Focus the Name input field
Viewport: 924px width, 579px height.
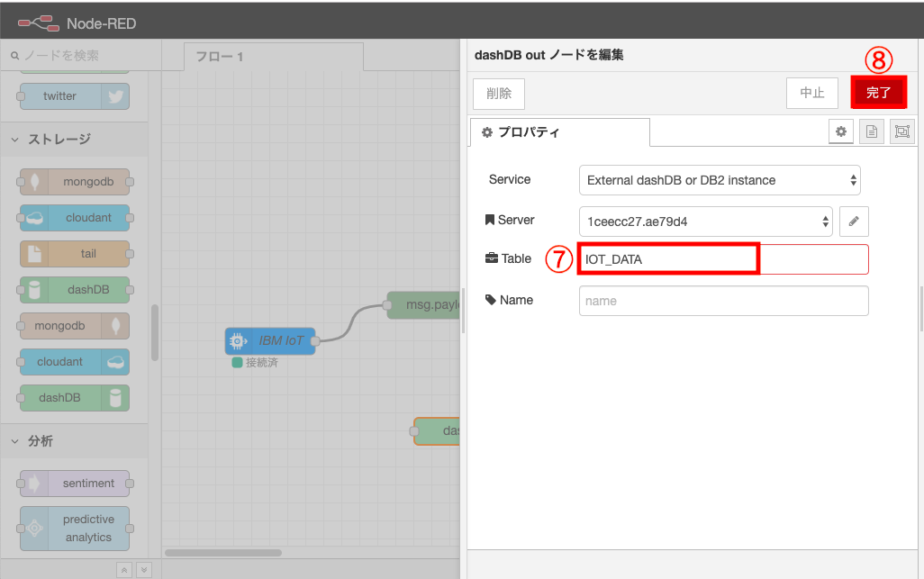pyautogui.click(x=724, y=301)
